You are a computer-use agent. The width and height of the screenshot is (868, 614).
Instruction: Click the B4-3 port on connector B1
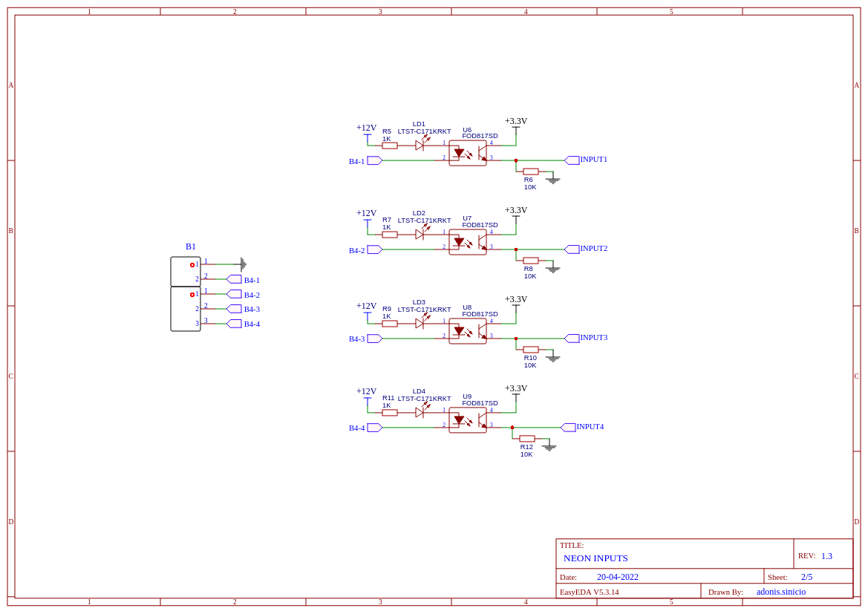click(x=243, y=309)
